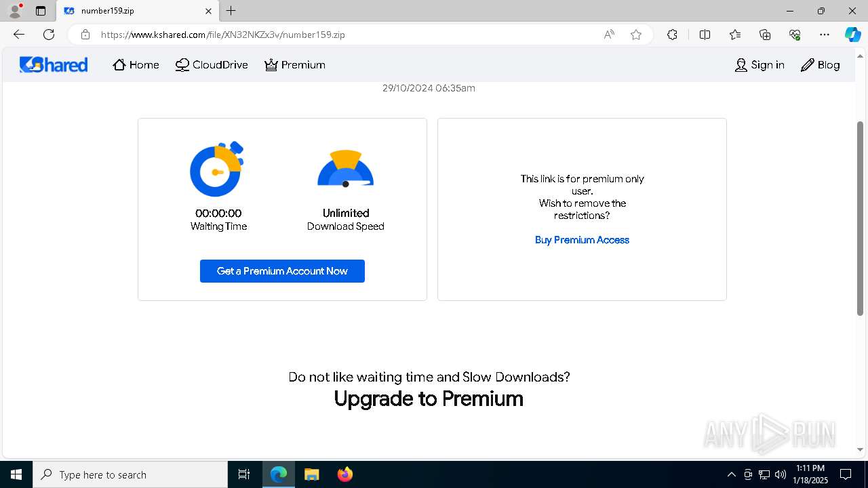Viewport: 868px width, 488px height.
Task: Open Copilot sidebar icon
Action: tap(852, 35)
